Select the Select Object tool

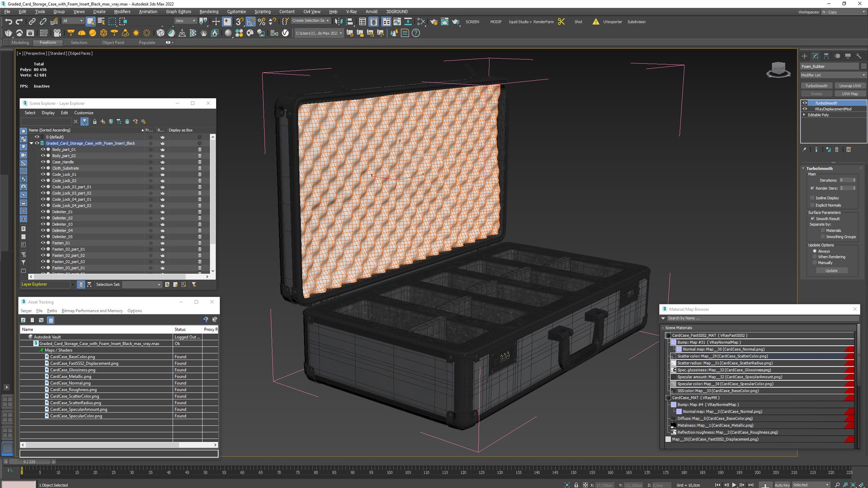click(x=90, y=21)
